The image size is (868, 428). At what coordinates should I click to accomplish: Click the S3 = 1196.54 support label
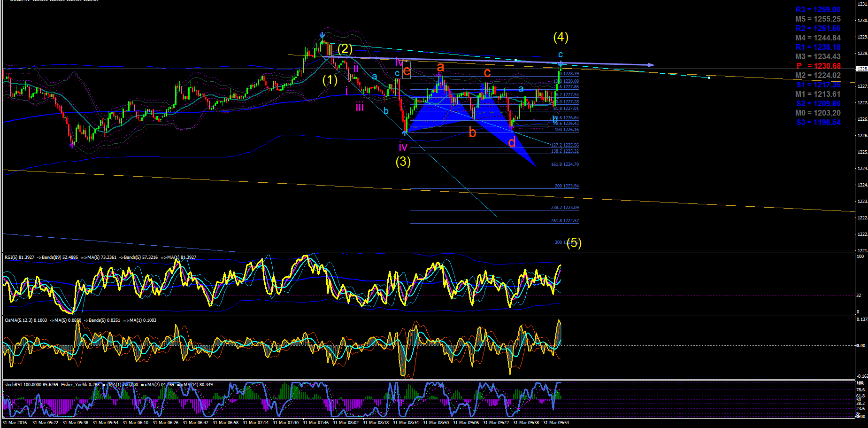[819, 122]
